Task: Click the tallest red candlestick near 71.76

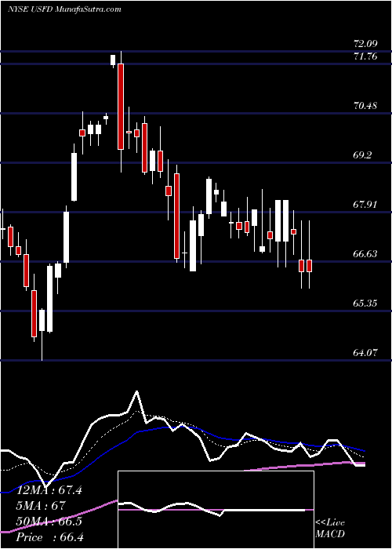Action: click(x=121, y=107)
